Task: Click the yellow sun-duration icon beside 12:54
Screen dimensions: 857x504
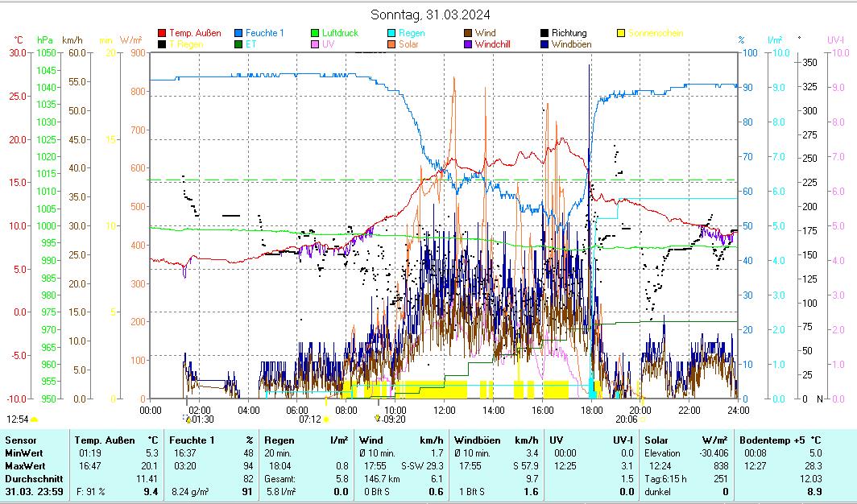Action: (34, 419)
